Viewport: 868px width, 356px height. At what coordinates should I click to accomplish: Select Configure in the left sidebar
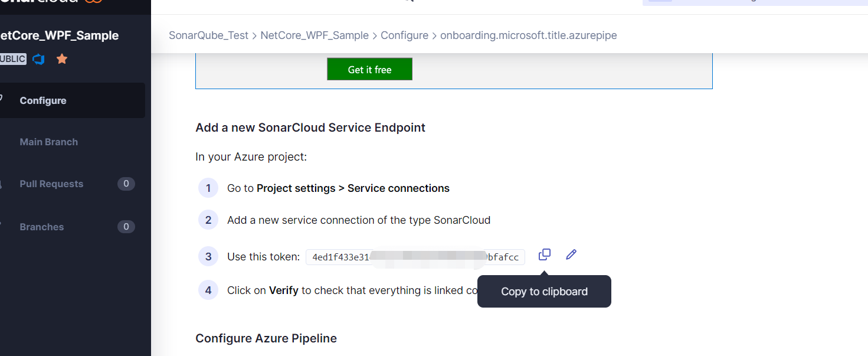pos(42,100)
